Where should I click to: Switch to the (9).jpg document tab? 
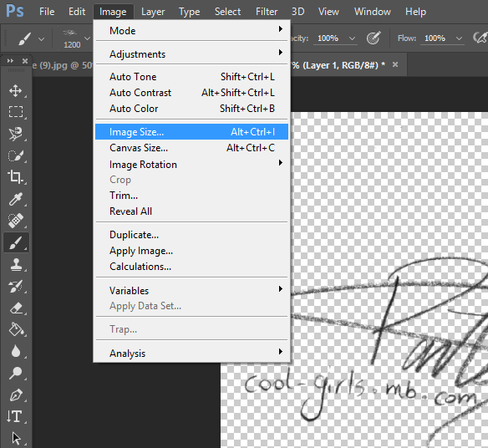tap(63, 65)
